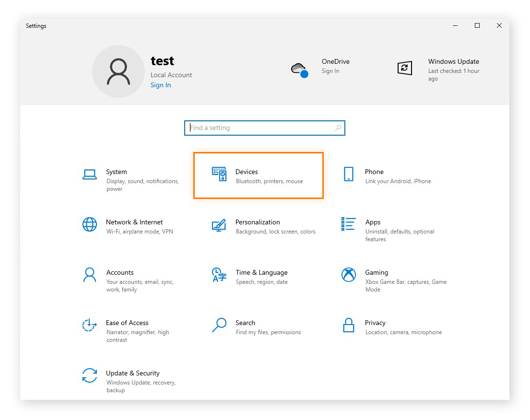Image resolution: width=530 pixels, height=420 pixels.
Task: Open the Search settings title
Action: pyautogui.click(x=245, y=323)
